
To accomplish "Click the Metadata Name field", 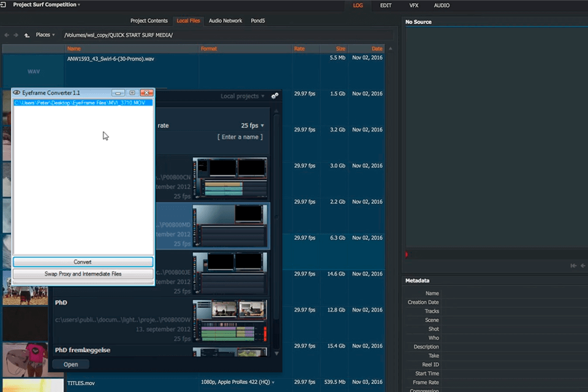I will point(514,293).
